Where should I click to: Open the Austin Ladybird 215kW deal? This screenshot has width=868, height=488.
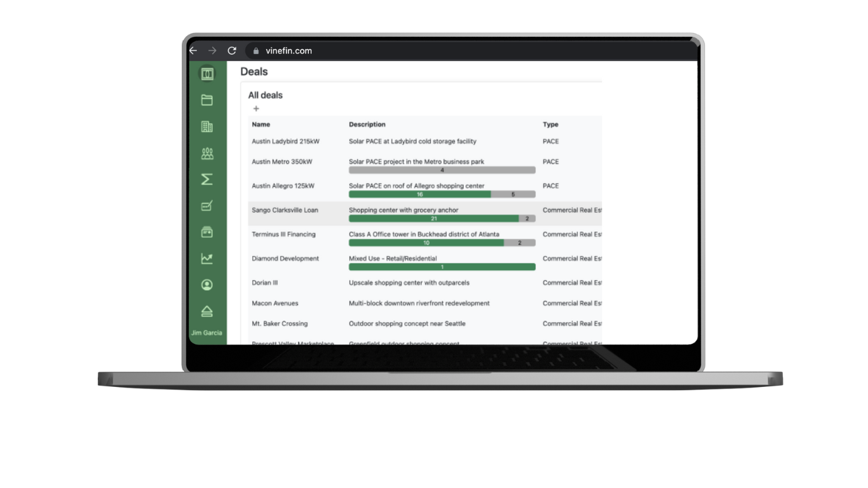coord(286,142)
